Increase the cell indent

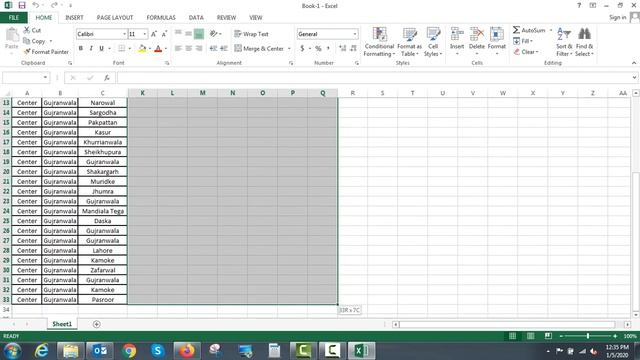point(224,48)
